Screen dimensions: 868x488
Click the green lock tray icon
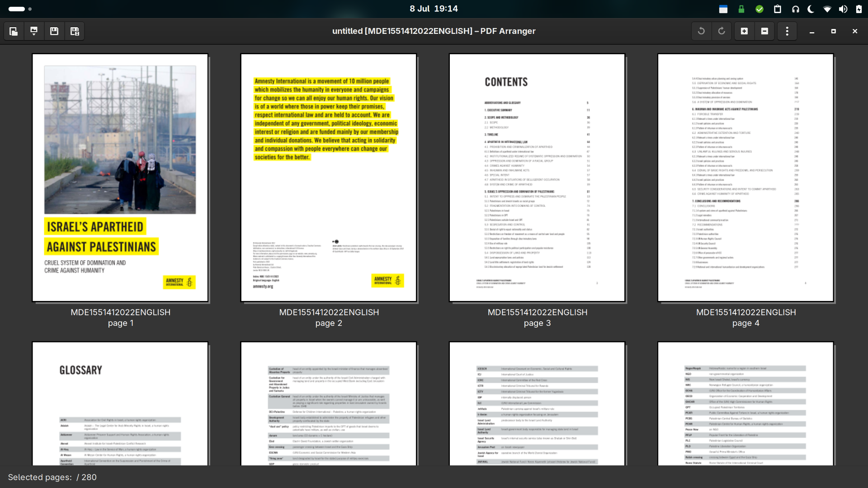pos(741,9)
